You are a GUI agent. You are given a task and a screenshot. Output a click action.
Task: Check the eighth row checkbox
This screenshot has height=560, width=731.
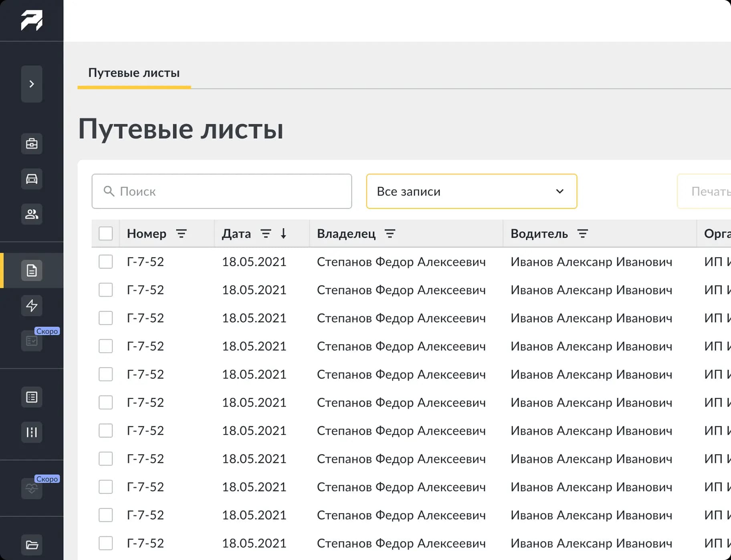click(x=106, y=459)
